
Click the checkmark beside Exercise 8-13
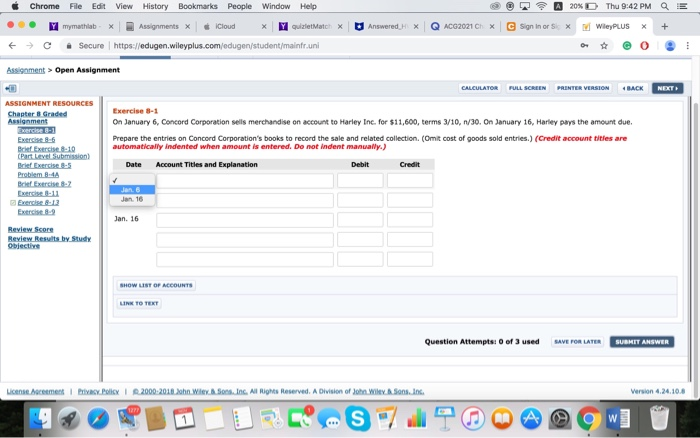pyautogui.click(x=12, y=203)
